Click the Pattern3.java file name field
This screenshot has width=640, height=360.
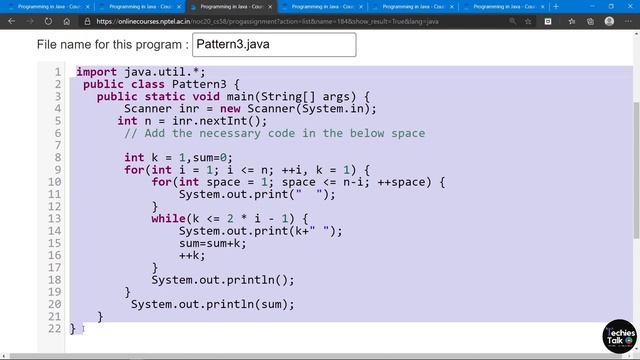pos(274,44)
